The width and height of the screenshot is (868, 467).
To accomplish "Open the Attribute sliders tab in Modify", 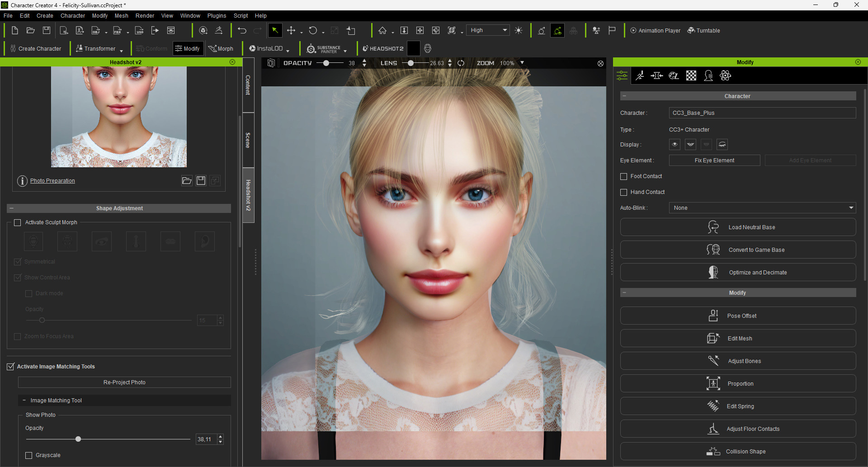I will click(622, 75).
